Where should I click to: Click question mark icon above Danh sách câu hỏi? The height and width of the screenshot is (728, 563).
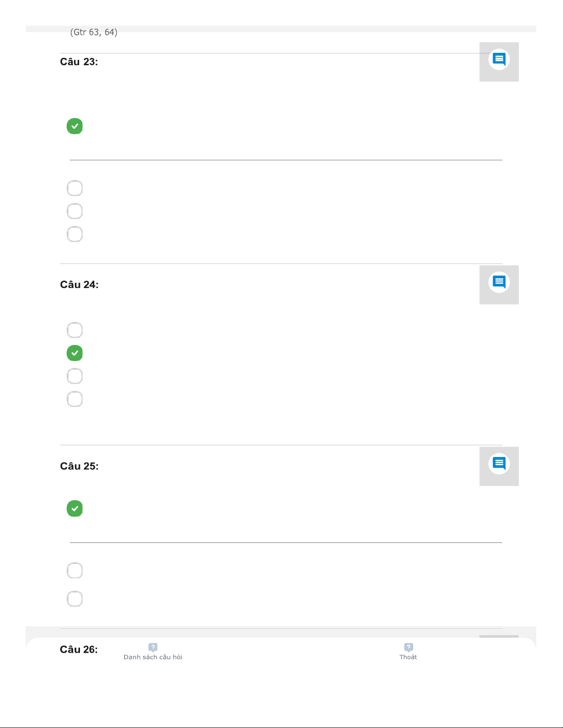click(x=153, y=647)
